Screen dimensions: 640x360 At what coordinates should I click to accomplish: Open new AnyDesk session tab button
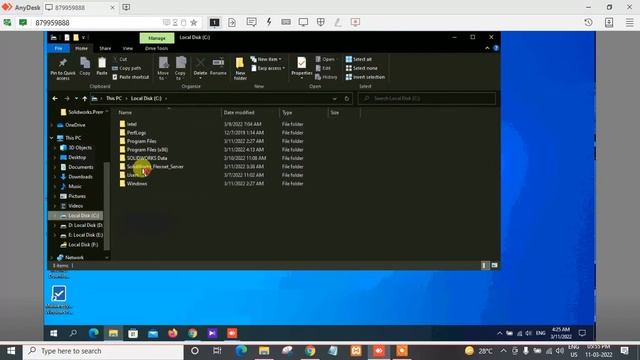126,7
